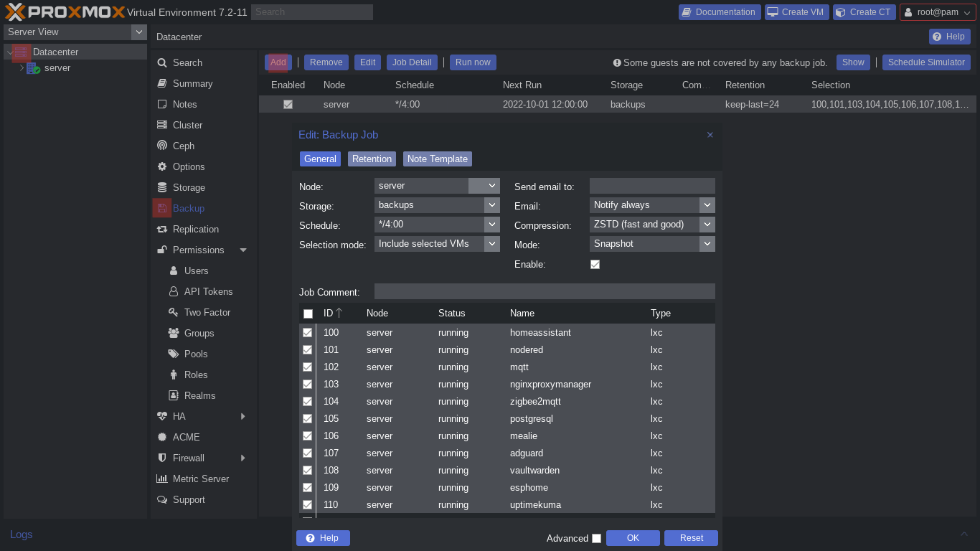The height and width of the screenshot is (551, 980).
Task: Click the Options gear icon
Action: [x=162, y=166]
